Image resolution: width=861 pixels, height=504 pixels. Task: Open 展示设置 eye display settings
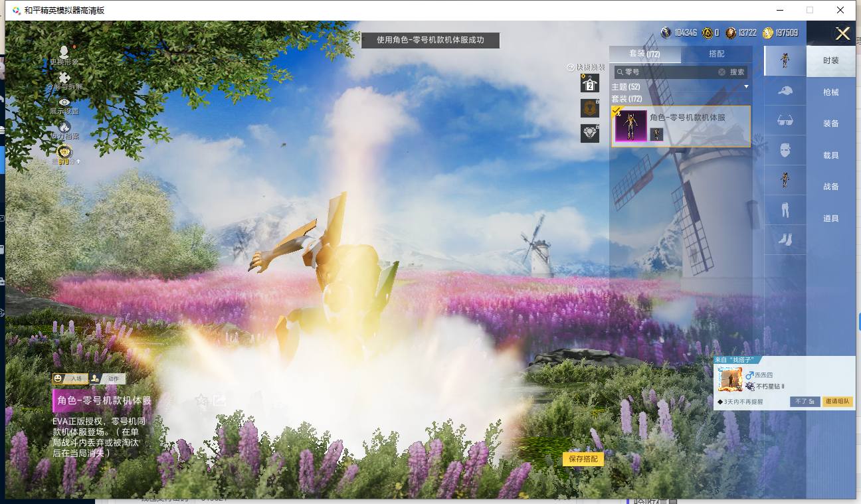point(64,102)
